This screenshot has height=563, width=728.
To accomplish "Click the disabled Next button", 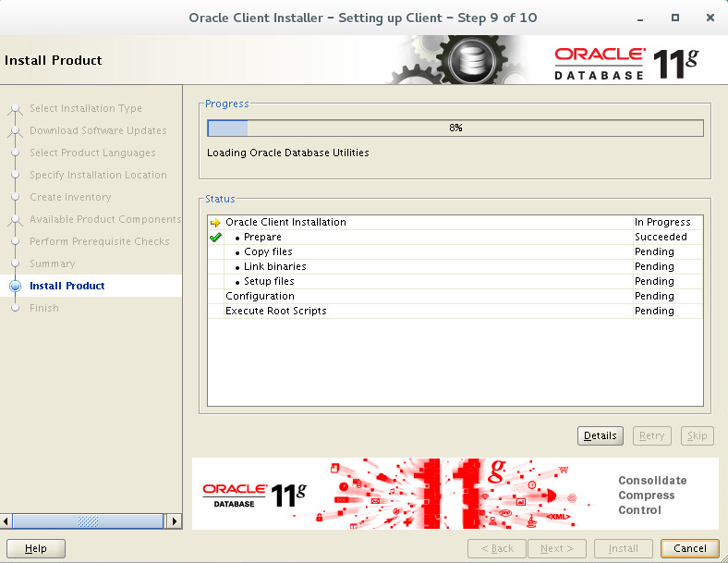I will (x=557, y=548).
